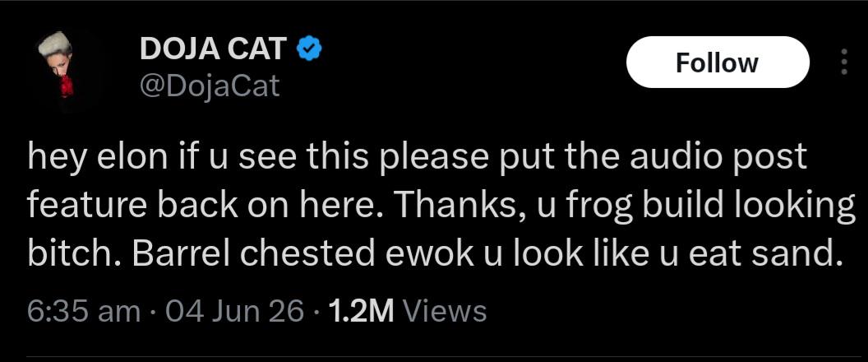Open the three-dot more options menu

point(843,62)
